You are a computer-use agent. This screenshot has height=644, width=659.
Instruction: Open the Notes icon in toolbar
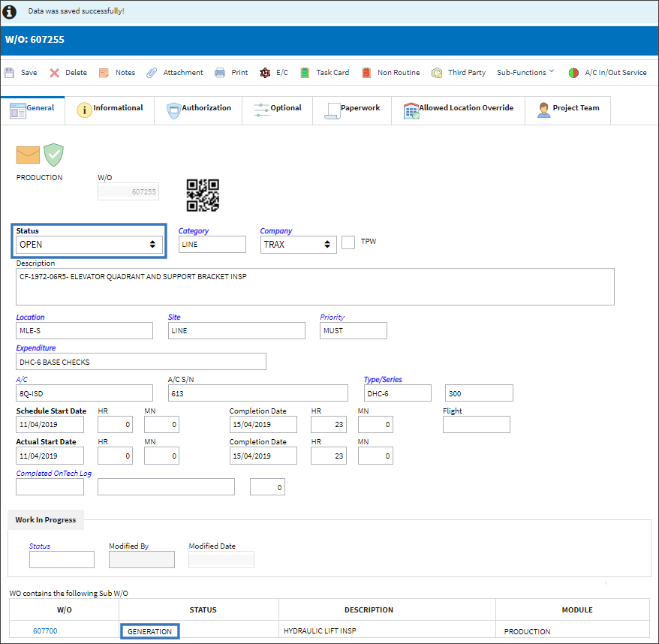pos(104,73)
